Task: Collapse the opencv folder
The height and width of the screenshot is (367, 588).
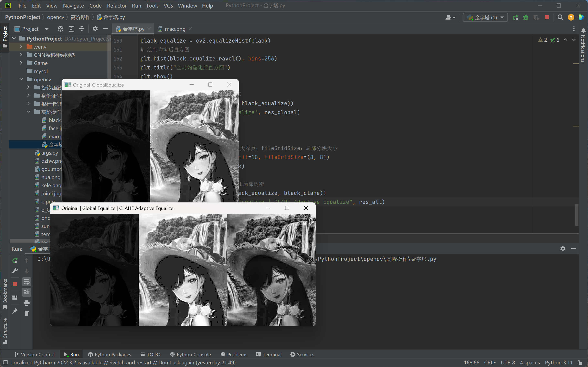Action: 21,79
